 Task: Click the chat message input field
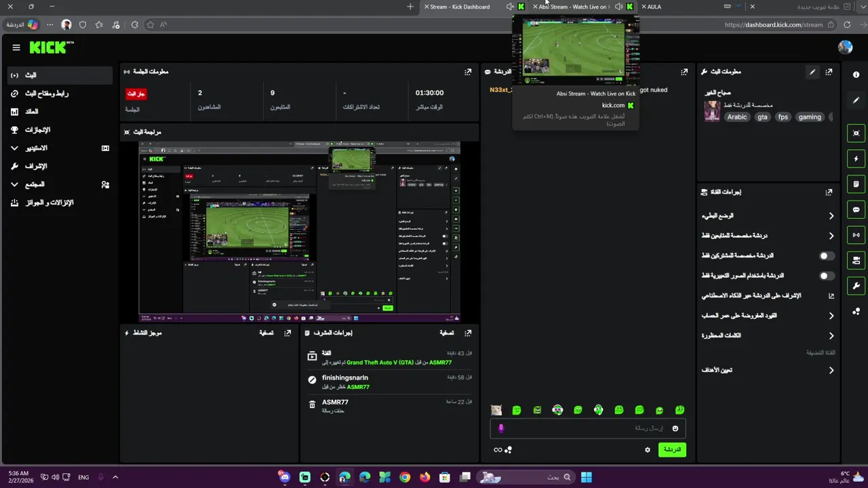587,428
